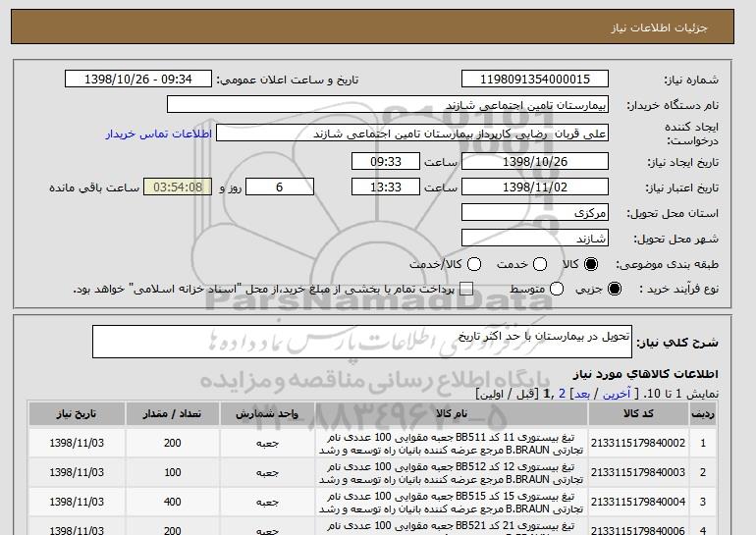Go to the آخرین page link

(x=617, y=394)
